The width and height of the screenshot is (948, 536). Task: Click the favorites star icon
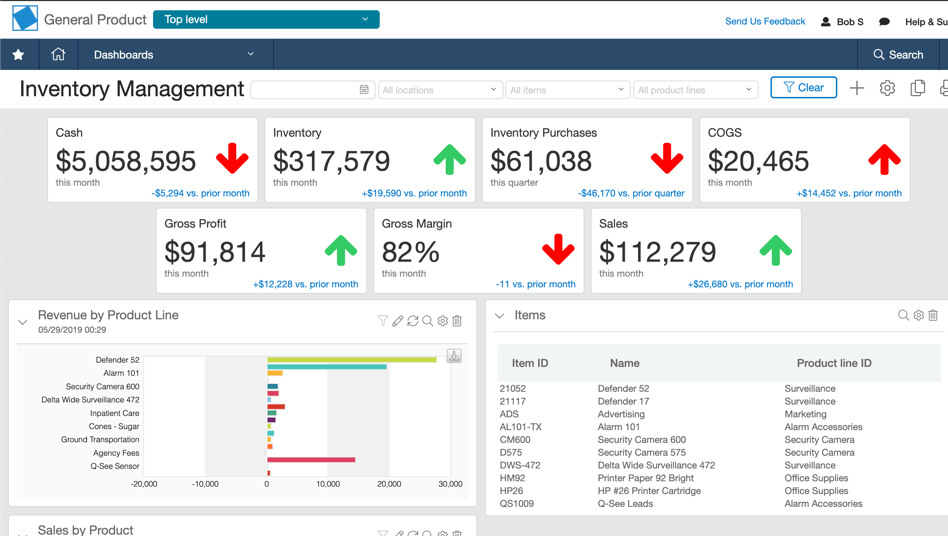pyautogui.click(x=18, y=55)
